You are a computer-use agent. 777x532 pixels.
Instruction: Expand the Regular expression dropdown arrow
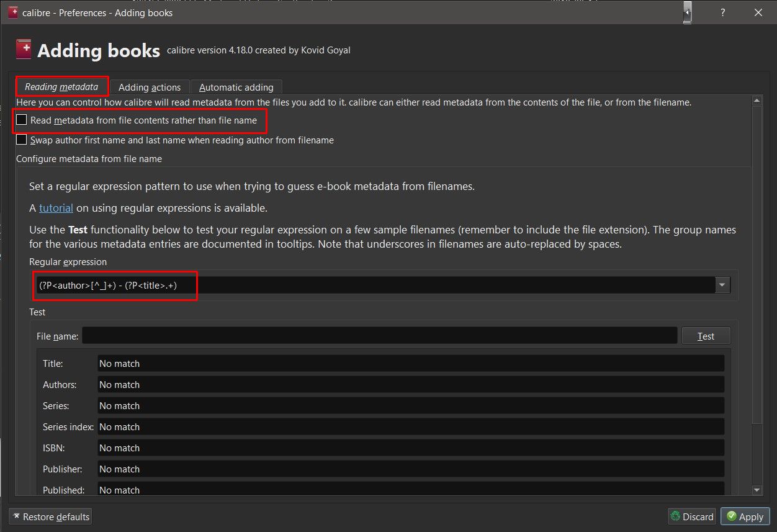click(722, 286)
